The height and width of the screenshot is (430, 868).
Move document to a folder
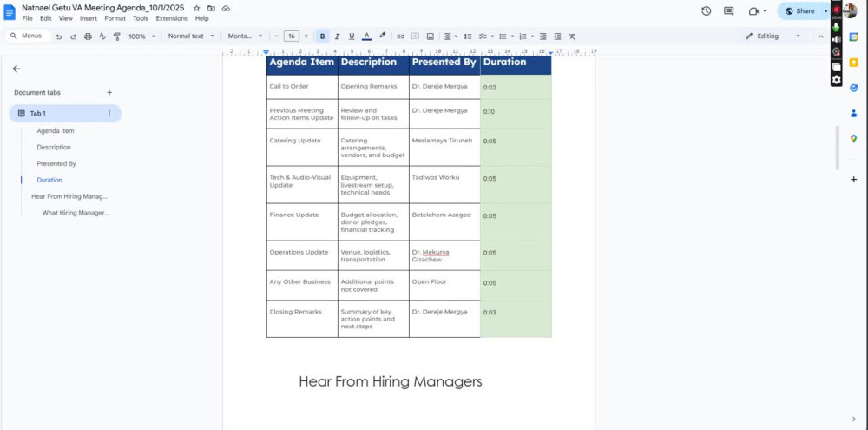pos(212,9)
